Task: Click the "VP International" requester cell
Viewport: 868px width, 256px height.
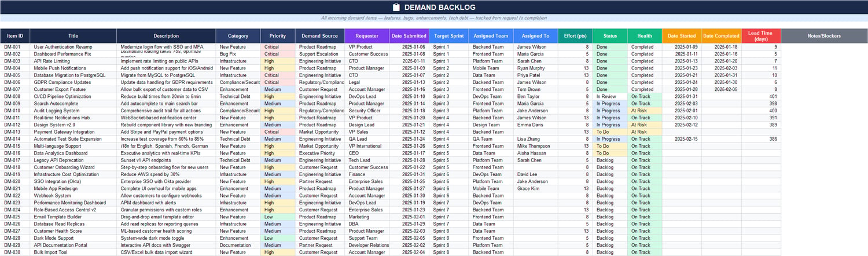Action: 367,146
